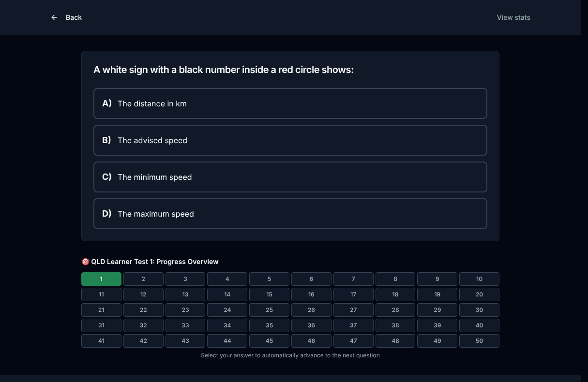Select answer D, the maximum speed
This screenshot has width=588, height=382.
click(290, 214)
